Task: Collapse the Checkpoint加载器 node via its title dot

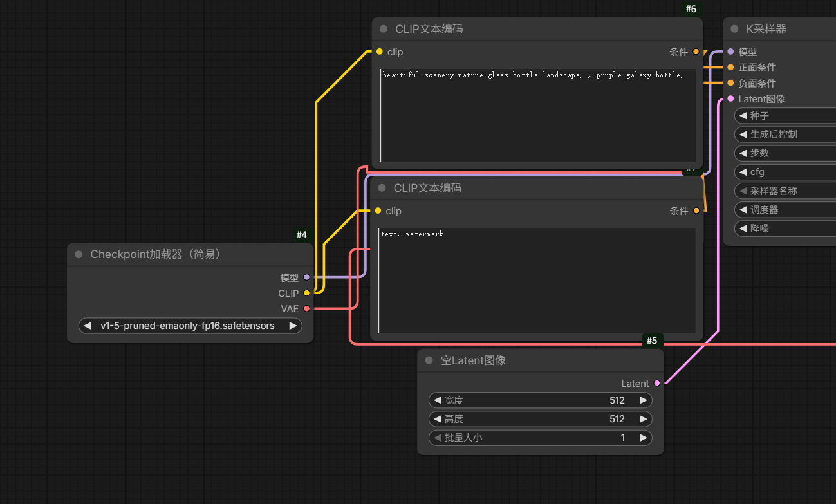Action: (x=79, y=255)
